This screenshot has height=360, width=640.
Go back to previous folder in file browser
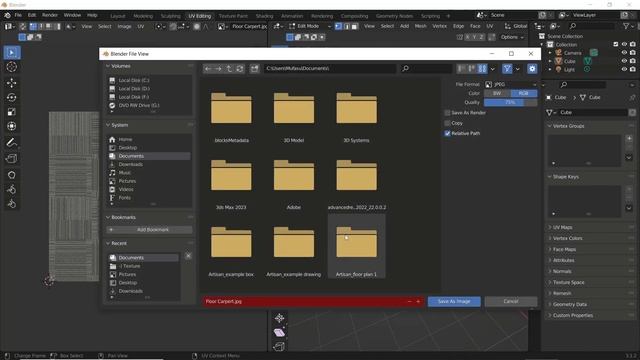pyautogui.click(x=208, y=69)
